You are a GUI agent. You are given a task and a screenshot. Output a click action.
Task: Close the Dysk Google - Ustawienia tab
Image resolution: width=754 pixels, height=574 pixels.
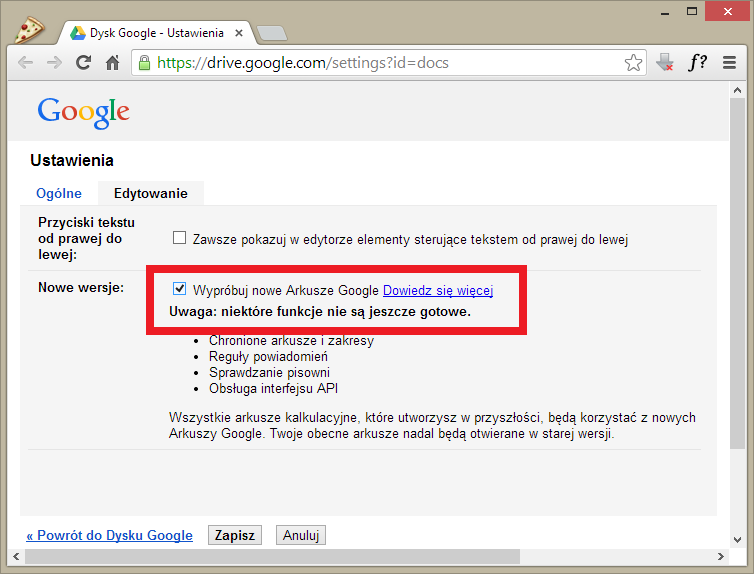pyautogui.click(x=239, y=33)
